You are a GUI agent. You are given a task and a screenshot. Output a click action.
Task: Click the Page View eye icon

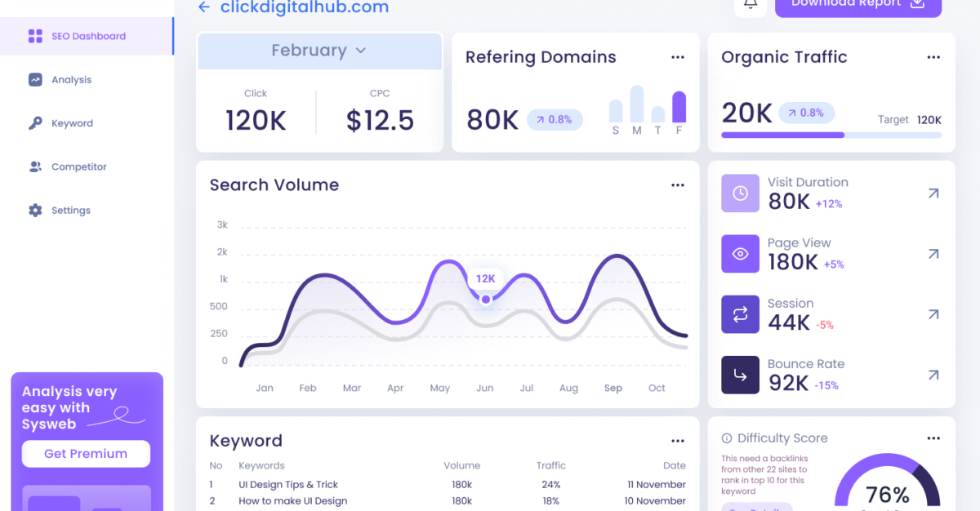(x=740, y=254)
